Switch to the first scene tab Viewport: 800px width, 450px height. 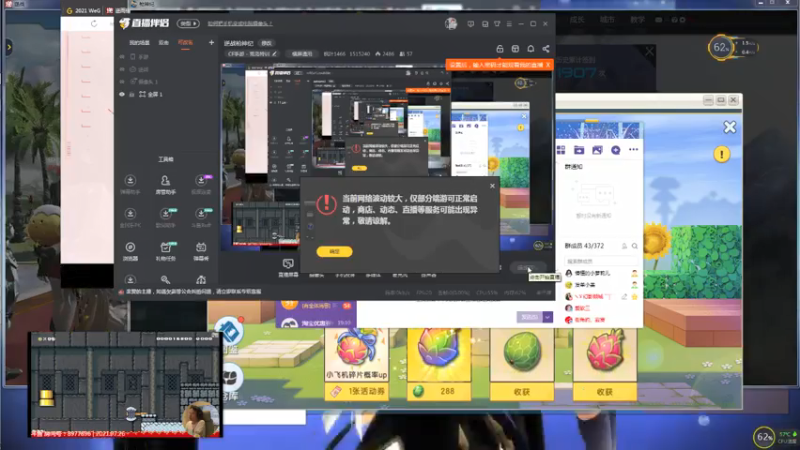(139, 43)
